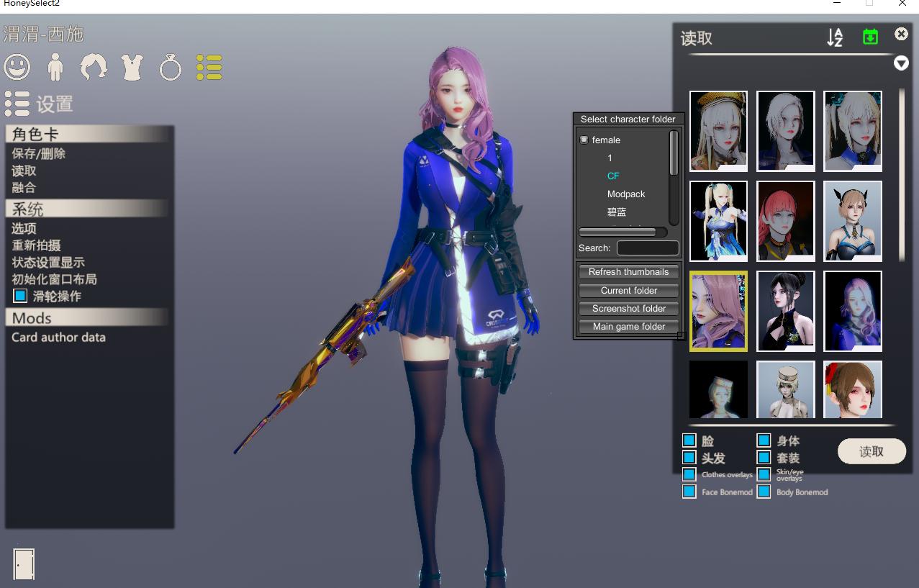Screen dimensions: 919x588
Task: Select the 碧蓝 folder
Action: coord(617,212)
